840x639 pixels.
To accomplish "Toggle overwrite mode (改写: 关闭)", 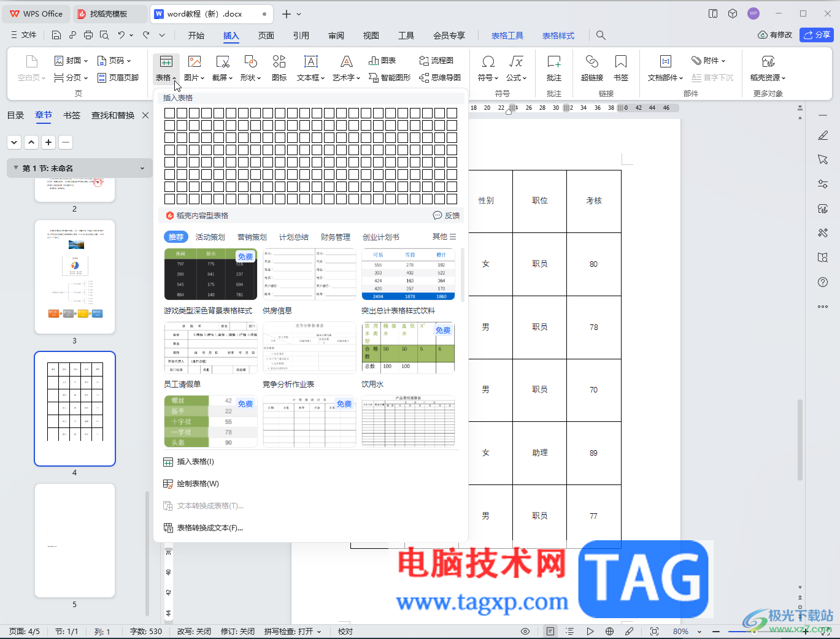I will [194, 631].
